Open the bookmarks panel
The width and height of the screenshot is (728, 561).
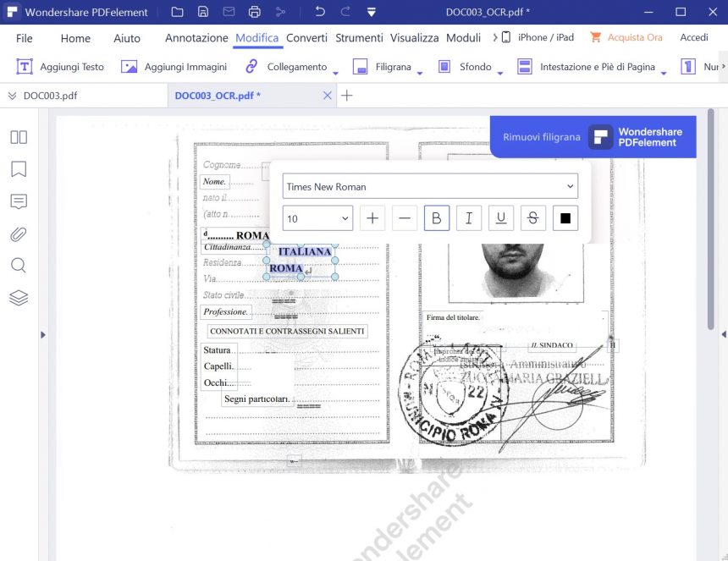click(19, 169)
